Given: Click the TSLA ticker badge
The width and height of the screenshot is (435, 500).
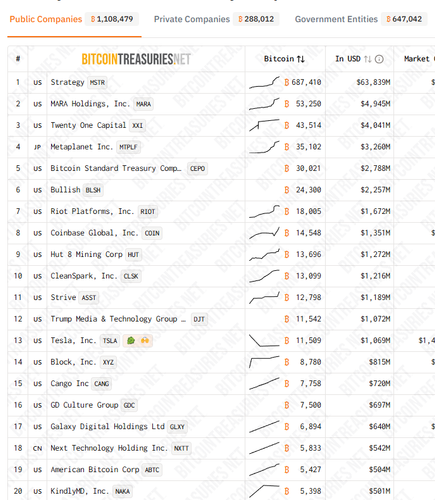Looking at the screenshot, I should [110, 341].
